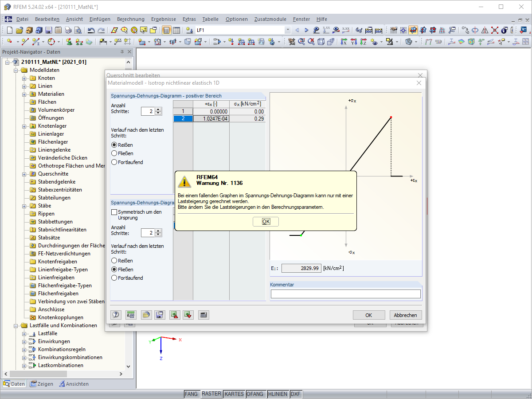
Task: Increase positive Anzahl Schritte stepper
Action: [x=159, y=110]
